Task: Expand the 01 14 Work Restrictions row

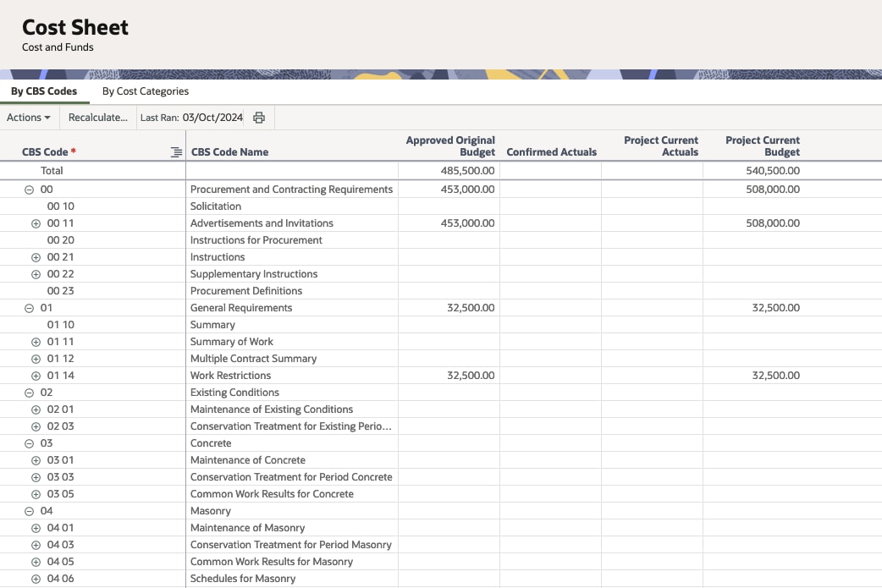Action: click(x=36, y=376)
